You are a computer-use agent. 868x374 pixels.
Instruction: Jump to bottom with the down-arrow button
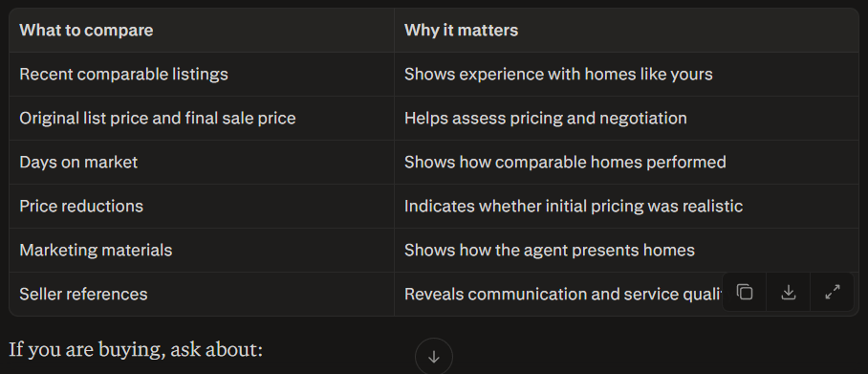coord(433,357)
